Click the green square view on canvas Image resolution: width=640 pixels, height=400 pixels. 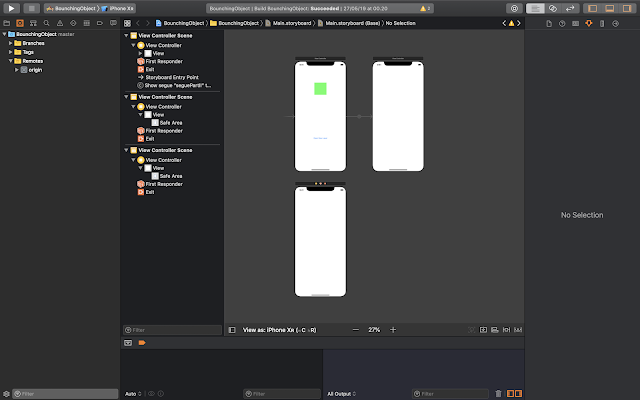320,89
